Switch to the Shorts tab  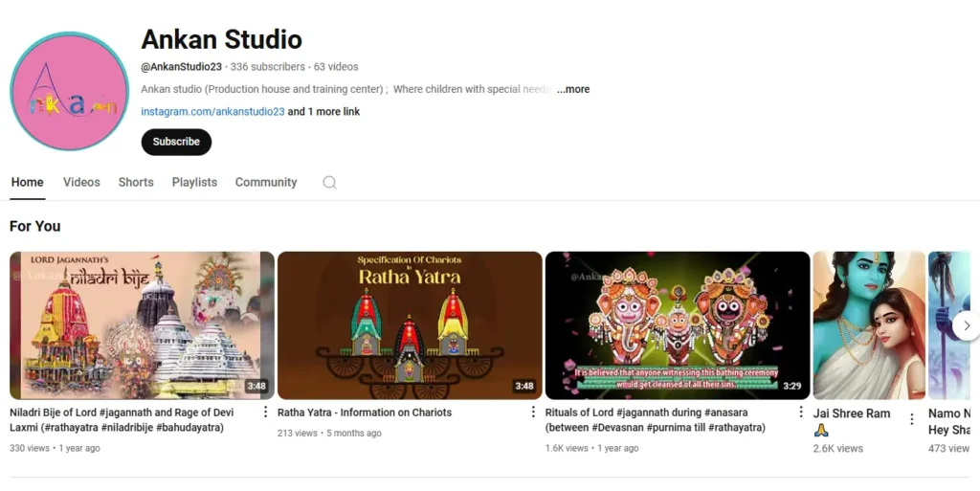pyautogui.click(x=136, y=183)
